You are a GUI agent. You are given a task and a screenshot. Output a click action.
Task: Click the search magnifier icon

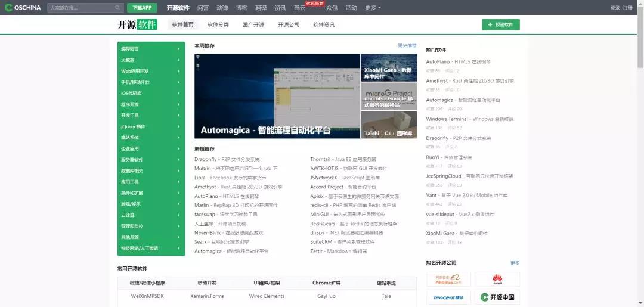click(x=117, y=7)
